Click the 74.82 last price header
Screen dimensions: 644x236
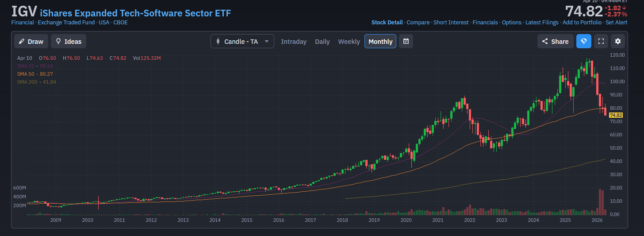[584, 11]
